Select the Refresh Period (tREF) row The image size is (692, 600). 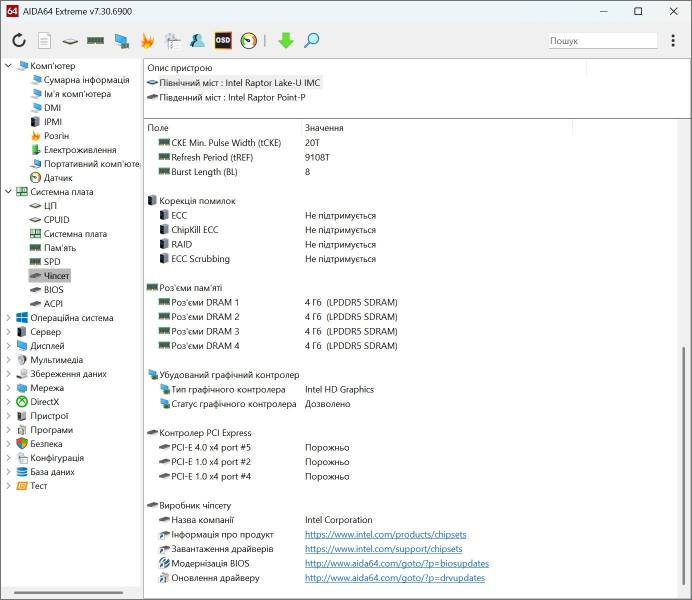(x=410, y=158)
